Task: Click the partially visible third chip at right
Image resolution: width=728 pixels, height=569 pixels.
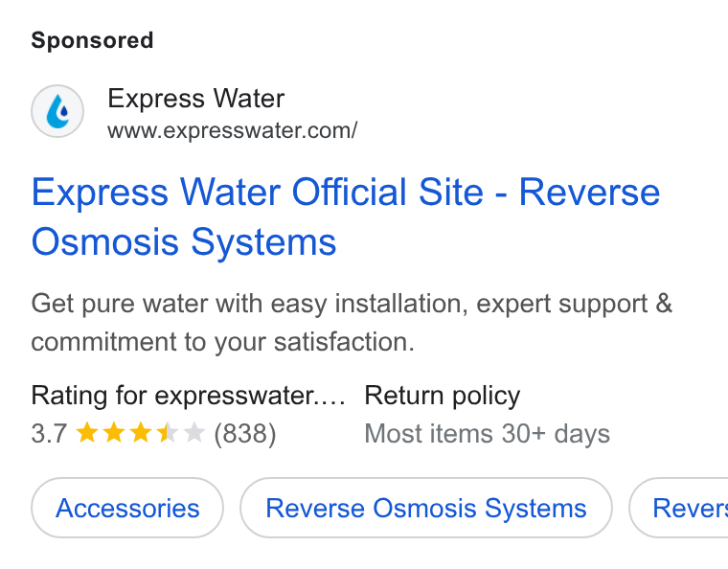Action: (679, 508)
